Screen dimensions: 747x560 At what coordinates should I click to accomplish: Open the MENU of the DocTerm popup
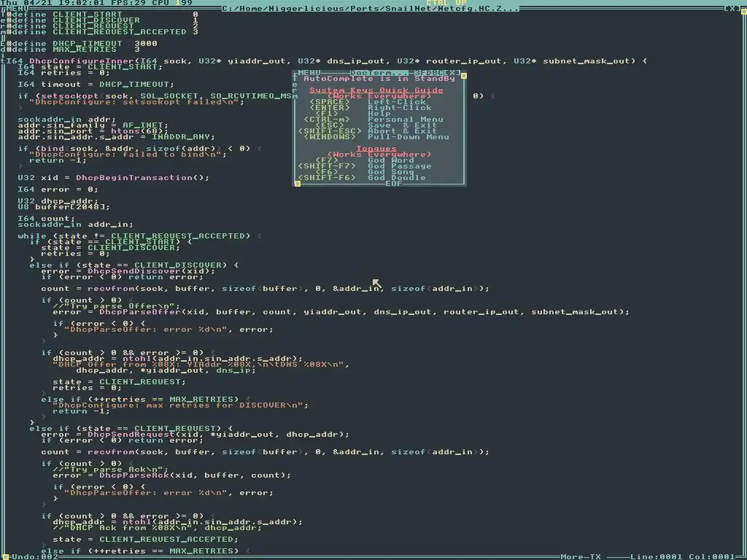point(309,72)
